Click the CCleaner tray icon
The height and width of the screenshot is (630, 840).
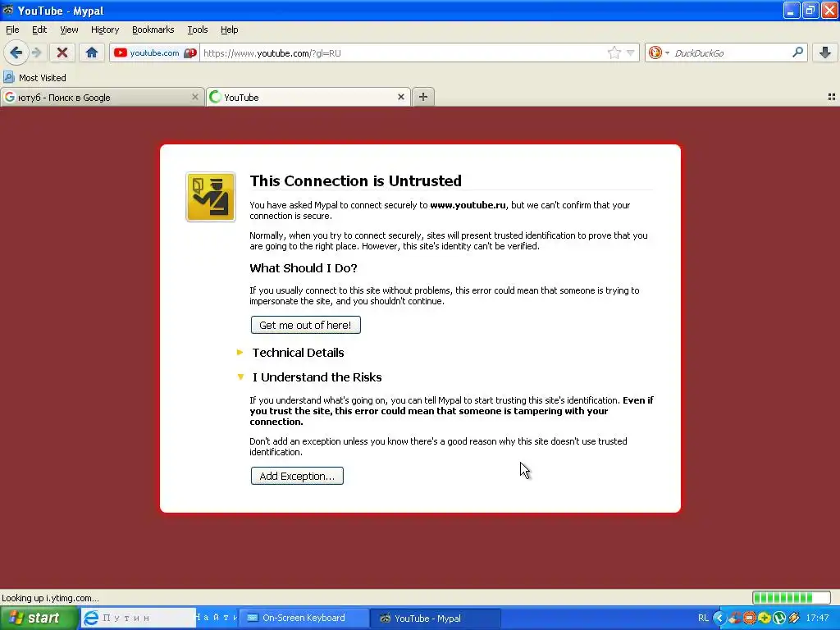pyautogui.click(x=734, y=618)
